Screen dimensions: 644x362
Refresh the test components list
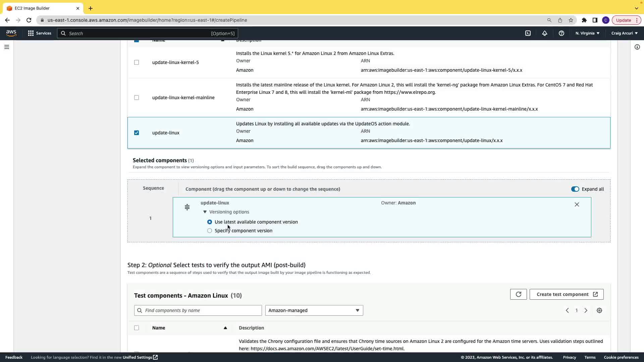(518, 294)
